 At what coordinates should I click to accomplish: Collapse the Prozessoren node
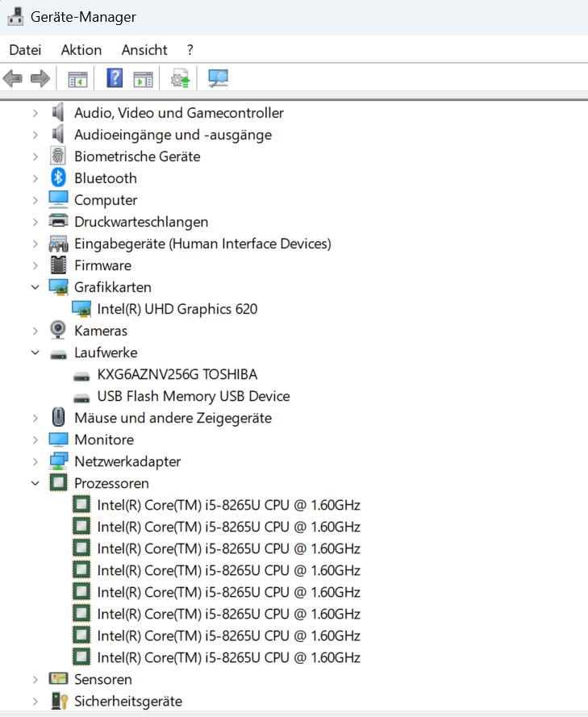pos(35,483)
